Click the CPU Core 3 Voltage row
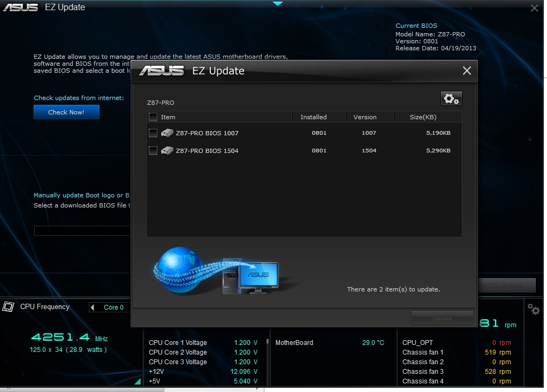The width and height of the screenshot is (547, 392). (x=203, y=362)
